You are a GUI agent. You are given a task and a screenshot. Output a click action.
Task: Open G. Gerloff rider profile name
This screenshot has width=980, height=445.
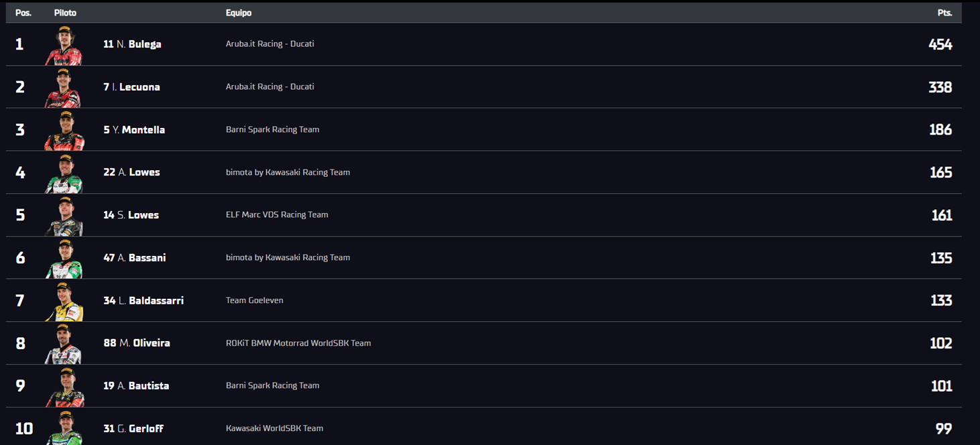click(133, 429)
